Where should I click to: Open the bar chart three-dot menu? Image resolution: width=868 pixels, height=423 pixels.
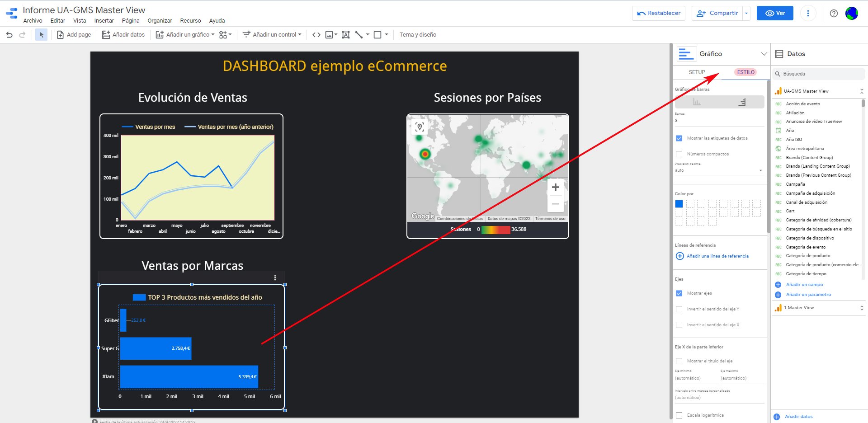click(x=275, y=278)
